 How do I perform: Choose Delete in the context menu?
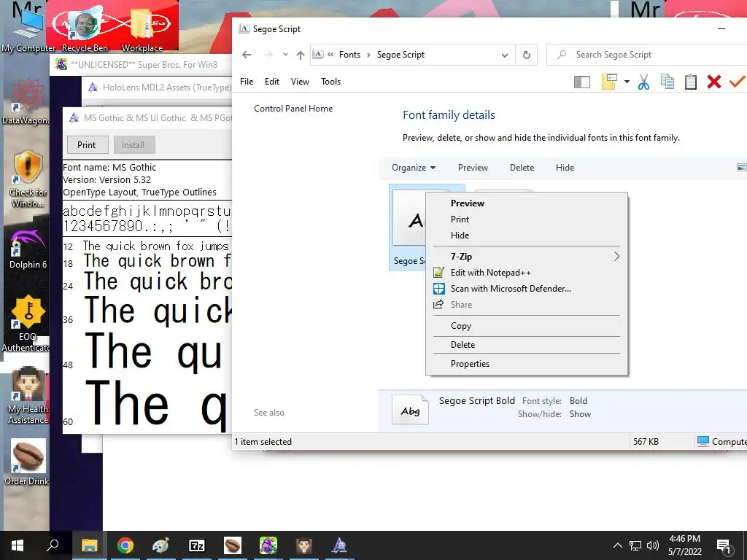pos(527,345)
